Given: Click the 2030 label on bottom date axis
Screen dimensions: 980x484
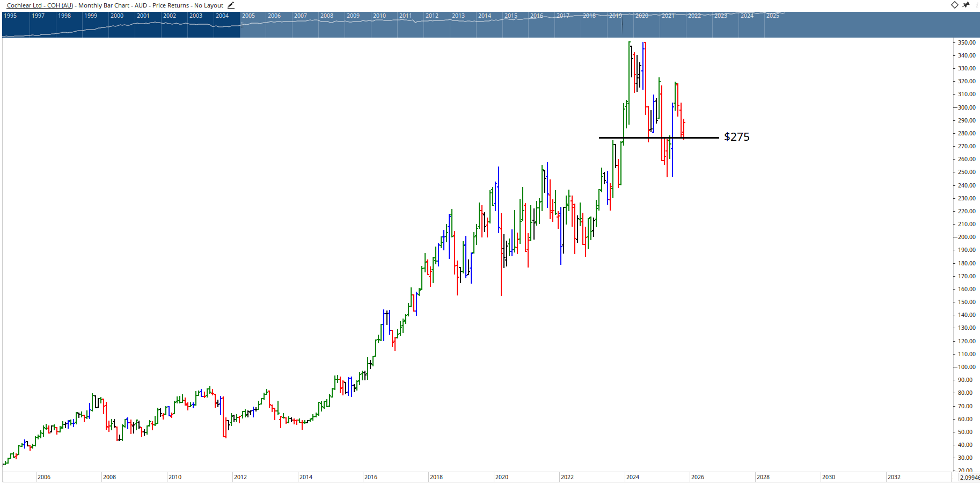Looking at the screenshot, I should pos(829,477).
